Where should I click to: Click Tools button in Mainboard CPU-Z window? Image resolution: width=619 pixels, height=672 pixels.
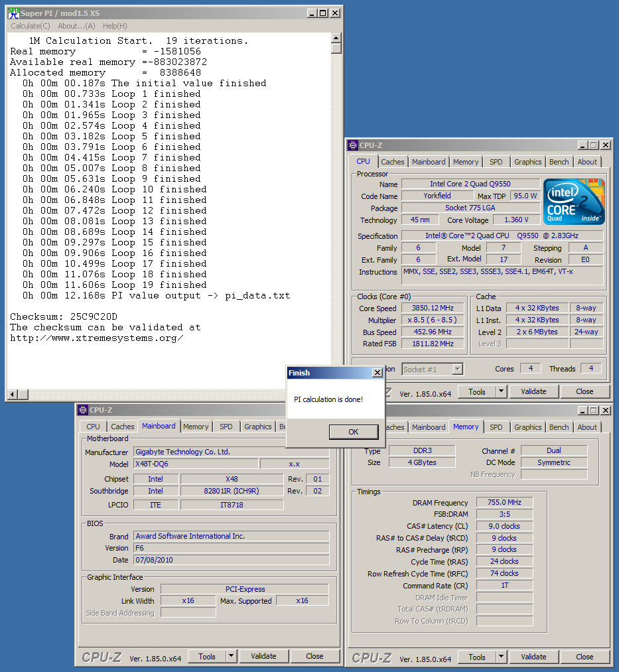(x=206, y=657)
